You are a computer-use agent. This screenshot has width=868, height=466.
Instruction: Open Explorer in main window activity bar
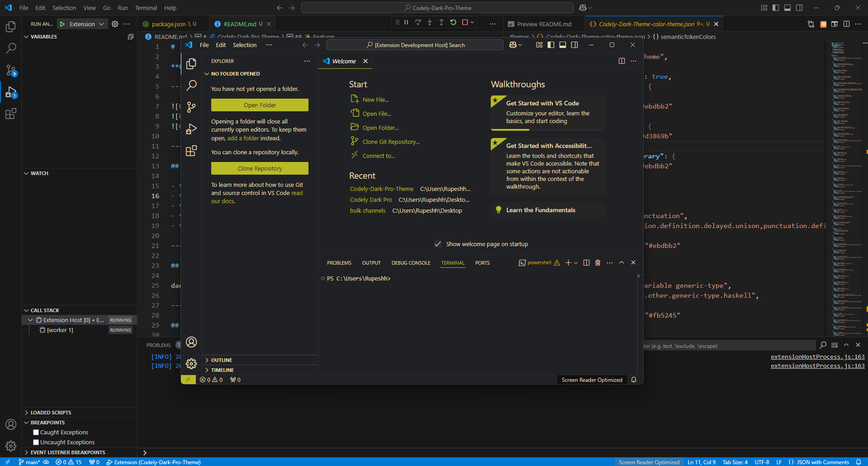(x=11, y=27)
